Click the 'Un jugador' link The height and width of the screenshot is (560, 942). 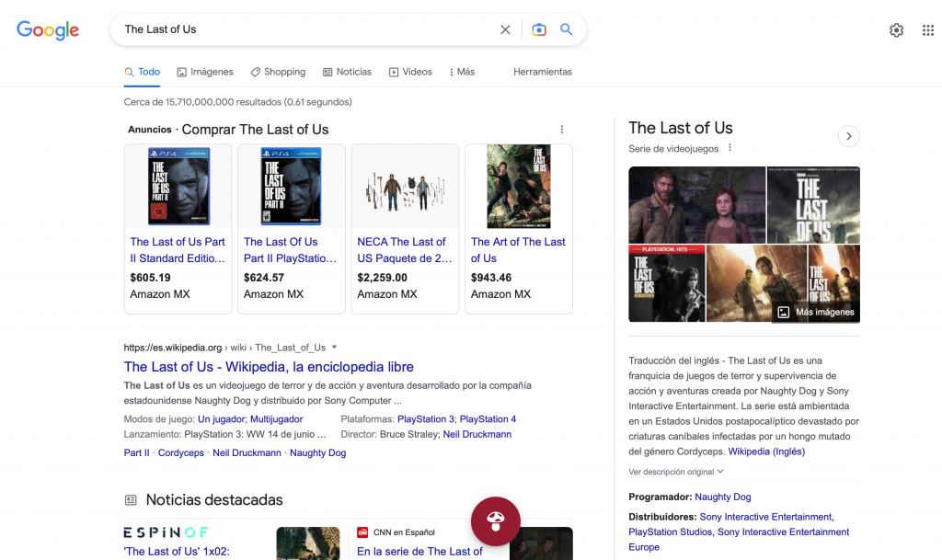[221, 419]
